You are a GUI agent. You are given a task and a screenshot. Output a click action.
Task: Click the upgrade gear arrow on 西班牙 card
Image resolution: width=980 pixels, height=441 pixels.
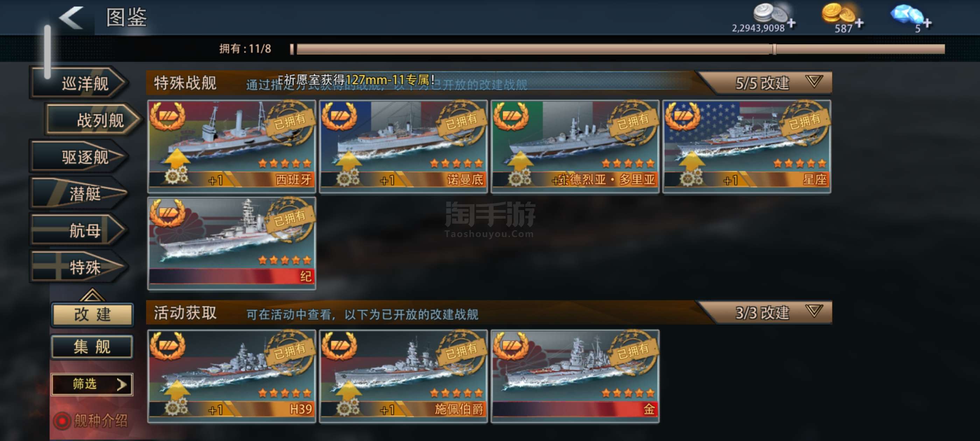point(176,167)
